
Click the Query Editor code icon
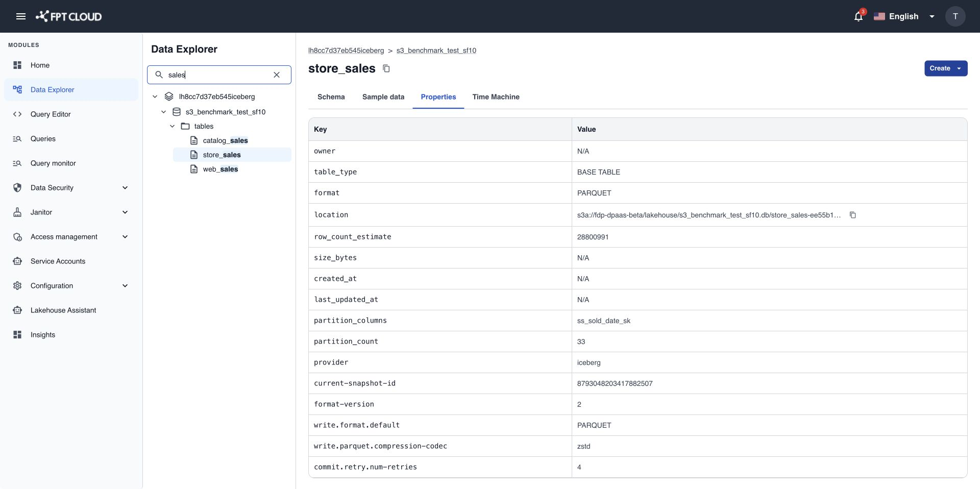17,114
